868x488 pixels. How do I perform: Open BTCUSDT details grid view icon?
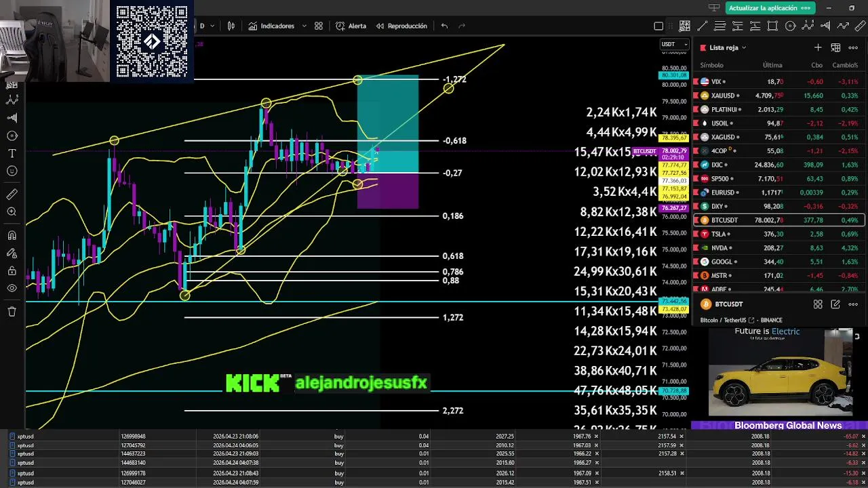click(818, 304)
